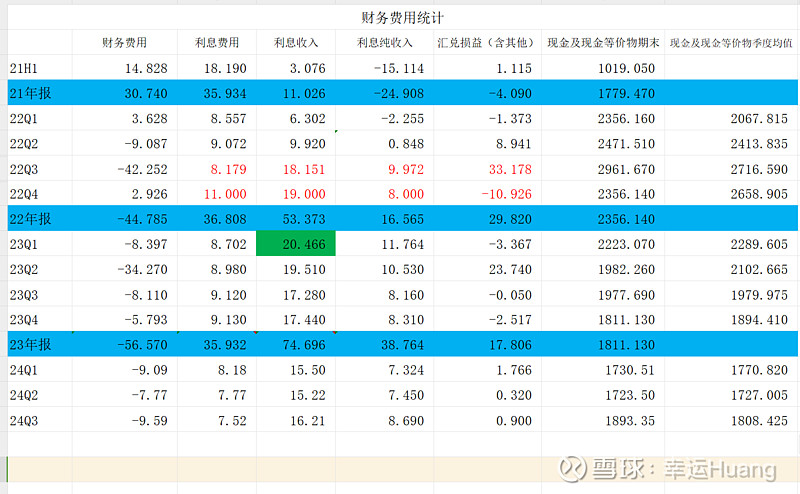Select cell with value 2961.670
800x494 pixels.
[627, 169]
